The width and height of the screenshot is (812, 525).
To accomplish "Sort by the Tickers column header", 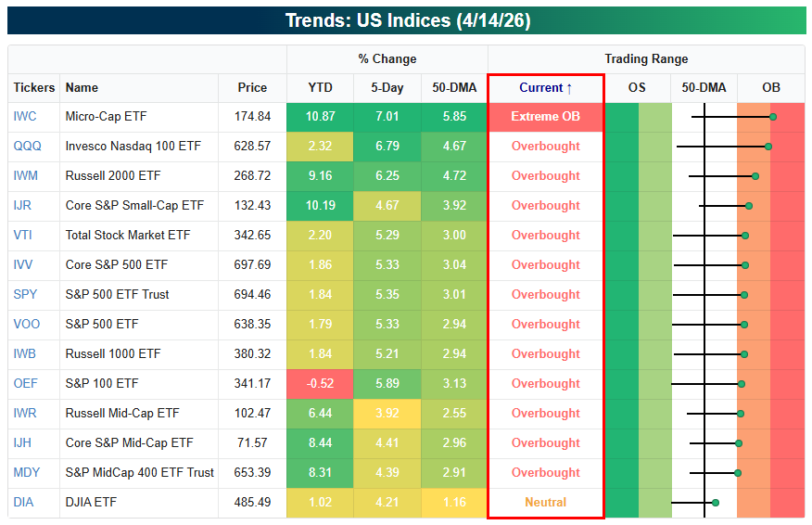I will pos(33,87).
